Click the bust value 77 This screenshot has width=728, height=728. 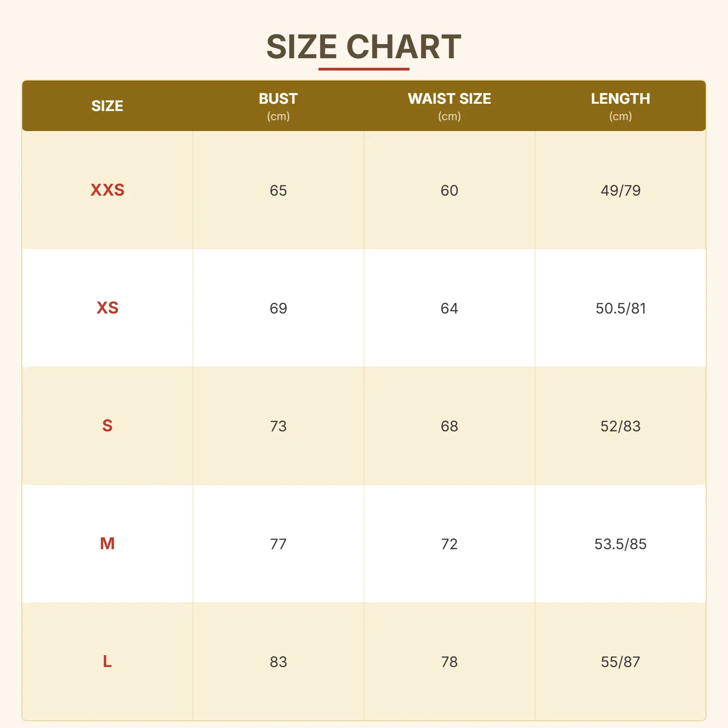pos(278,544)
